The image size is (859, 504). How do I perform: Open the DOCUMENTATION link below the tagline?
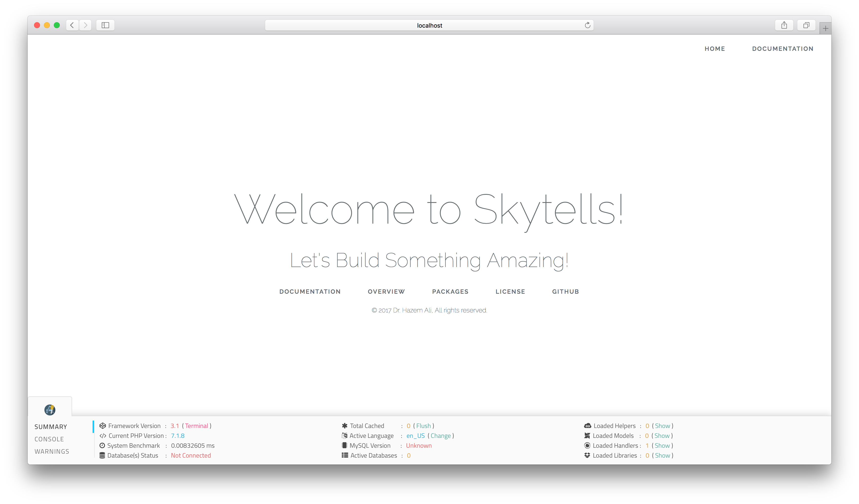click(x=310, y=292)
